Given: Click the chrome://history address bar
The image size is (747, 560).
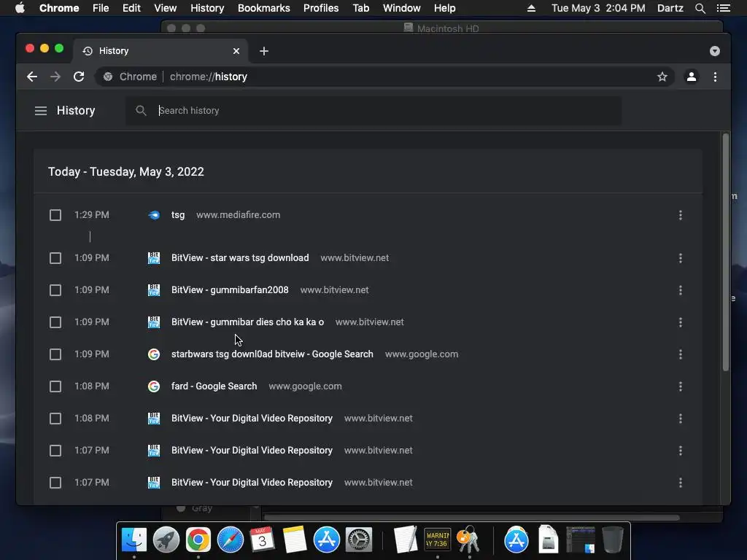Looking at the screenshot, I should (x=385, y=77).
